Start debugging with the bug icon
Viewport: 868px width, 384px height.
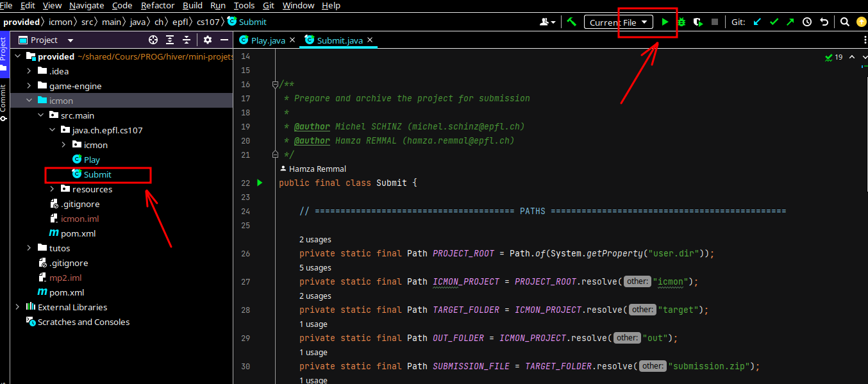(681, 22)
